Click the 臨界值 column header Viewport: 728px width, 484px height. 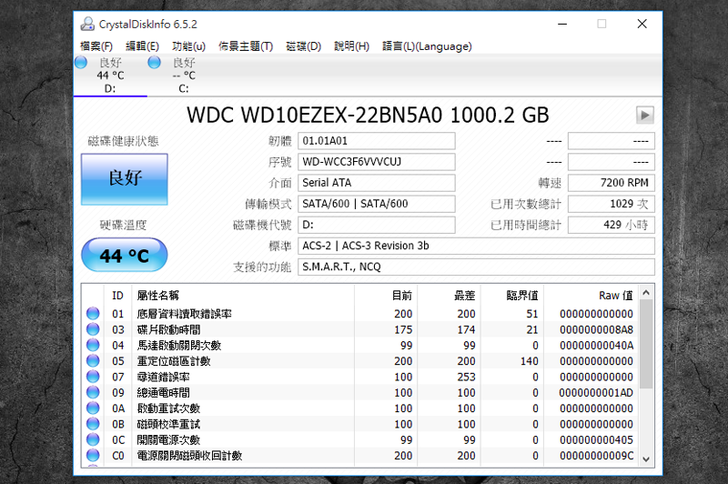pos(512,295)
